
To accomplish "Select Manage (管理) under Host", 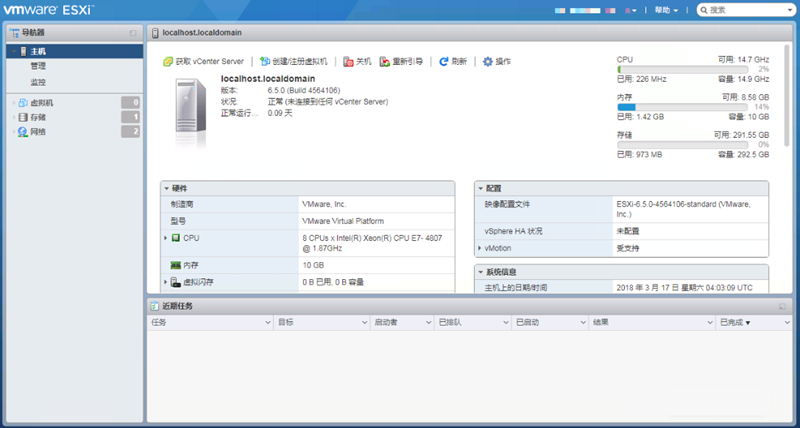I will [38, 66].
